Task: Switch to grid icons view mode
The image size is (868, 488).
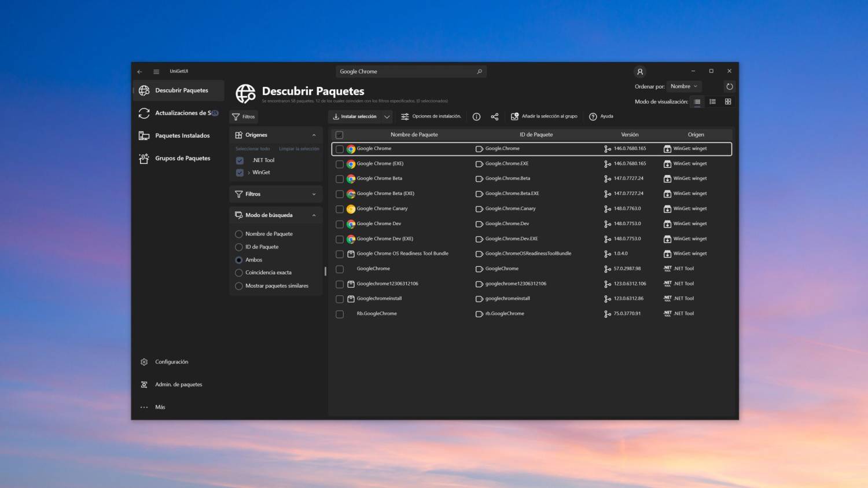Action: point(728,102)
